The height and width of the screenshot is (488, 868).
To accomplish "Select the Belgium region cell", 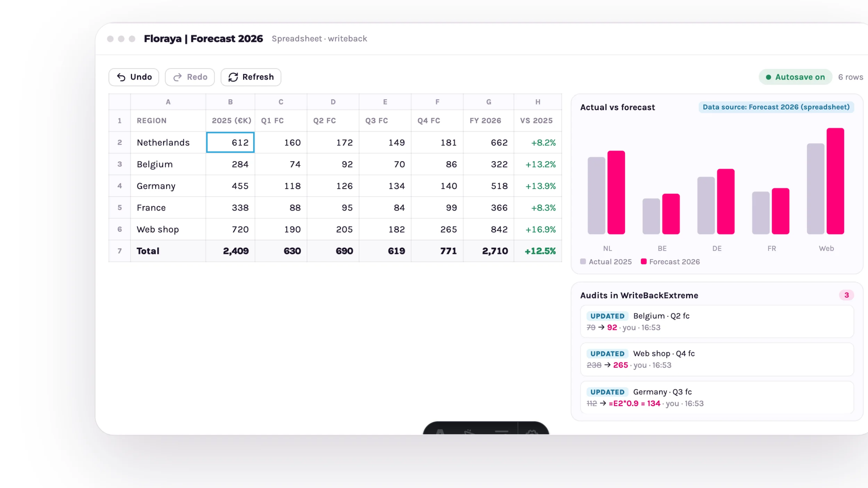I will [x=168, y=164].
